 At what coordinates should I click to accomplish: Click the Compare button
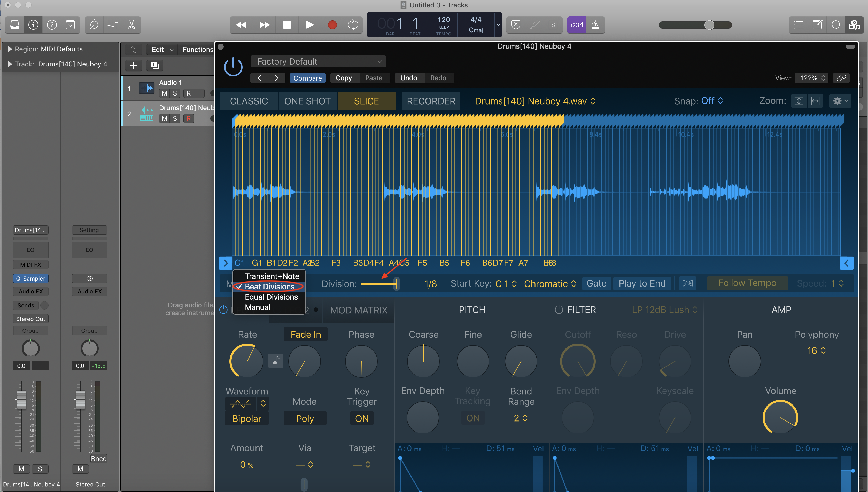coord(307,78)
